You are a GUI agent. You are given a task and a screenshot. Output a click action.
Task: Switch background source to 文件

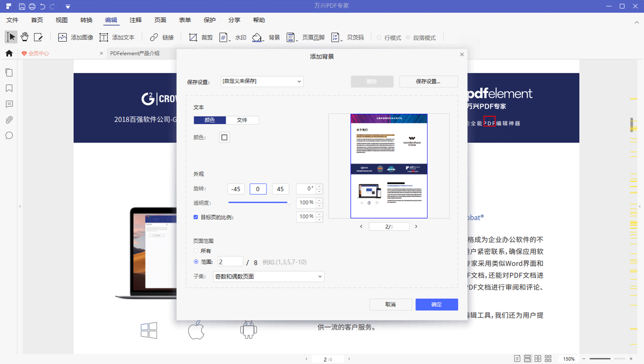coord(242,120)
